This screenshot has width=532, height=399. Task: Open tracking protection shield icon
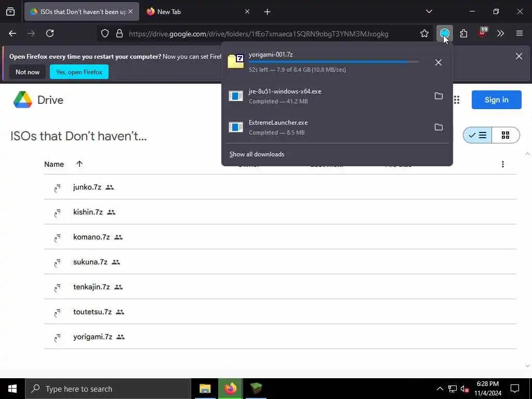coord(105,33)
